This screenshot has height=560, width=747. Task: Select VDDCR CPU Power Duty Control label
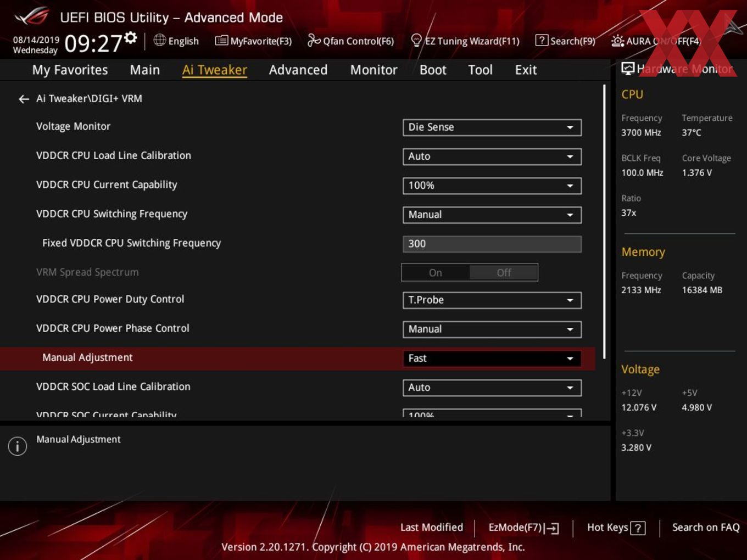point(110,299)
